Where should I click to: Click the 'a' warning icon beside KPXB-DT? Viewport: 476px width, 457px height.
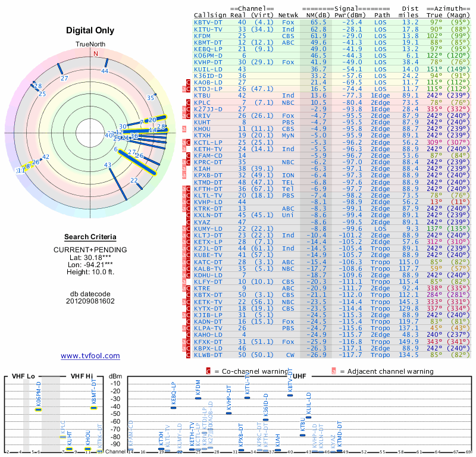point(184,176)
